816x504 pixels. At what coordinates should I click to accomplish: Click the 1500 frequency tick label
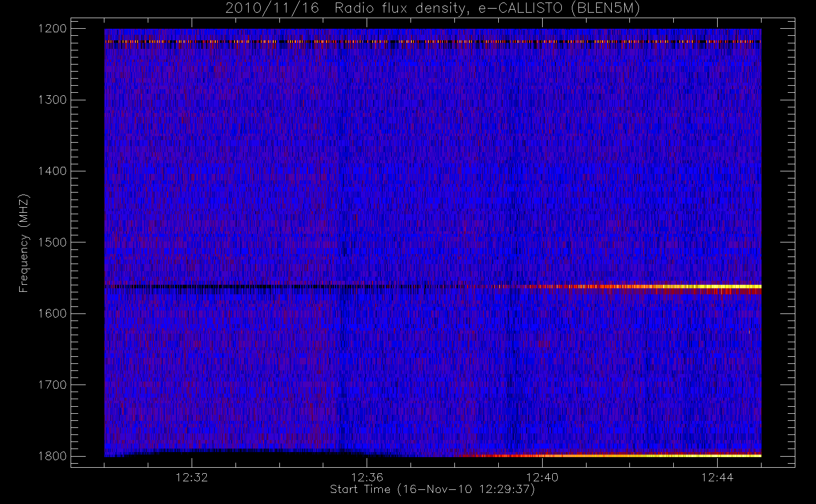[52, 242]
